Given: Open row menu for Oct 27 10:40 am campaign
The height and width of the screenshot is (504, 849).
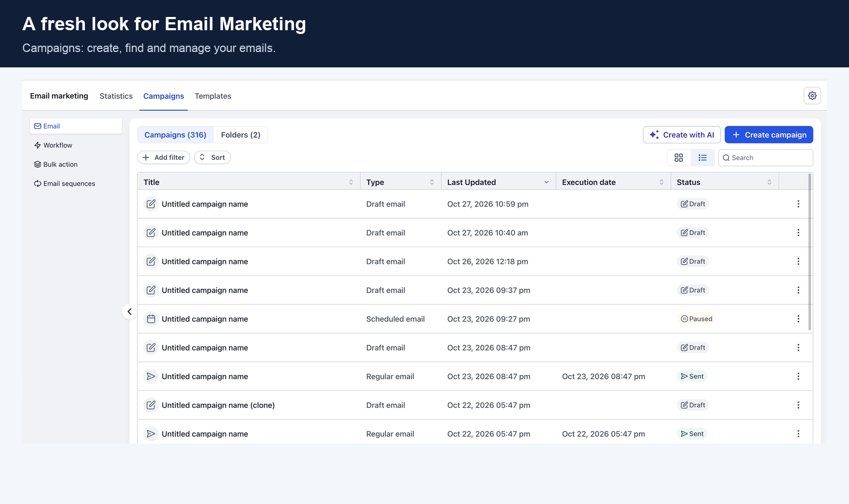Looking at the screenshot, I should (798, 233).
